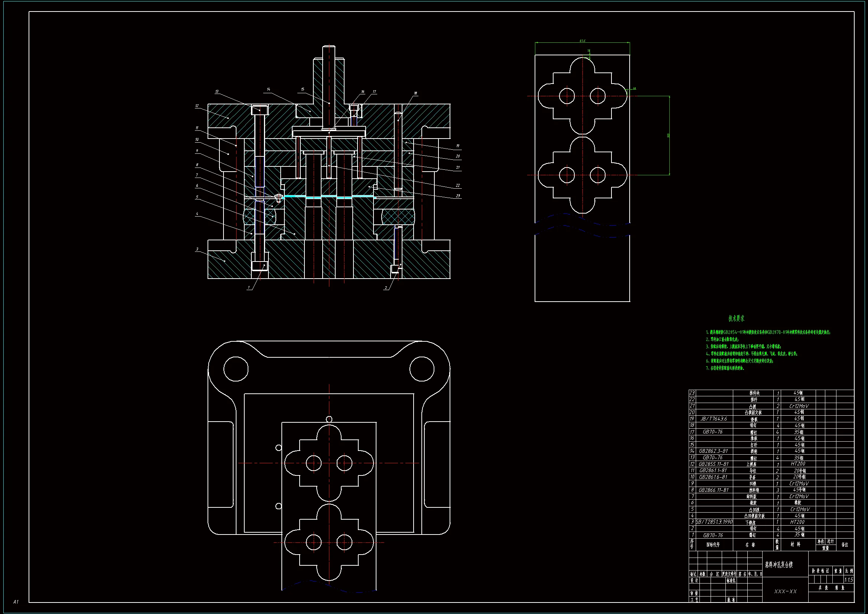The height and width of the screenshot is (614, 868).
Task: Click the GB2855.11-81 standard code cell
Action: tap(714, 464)
